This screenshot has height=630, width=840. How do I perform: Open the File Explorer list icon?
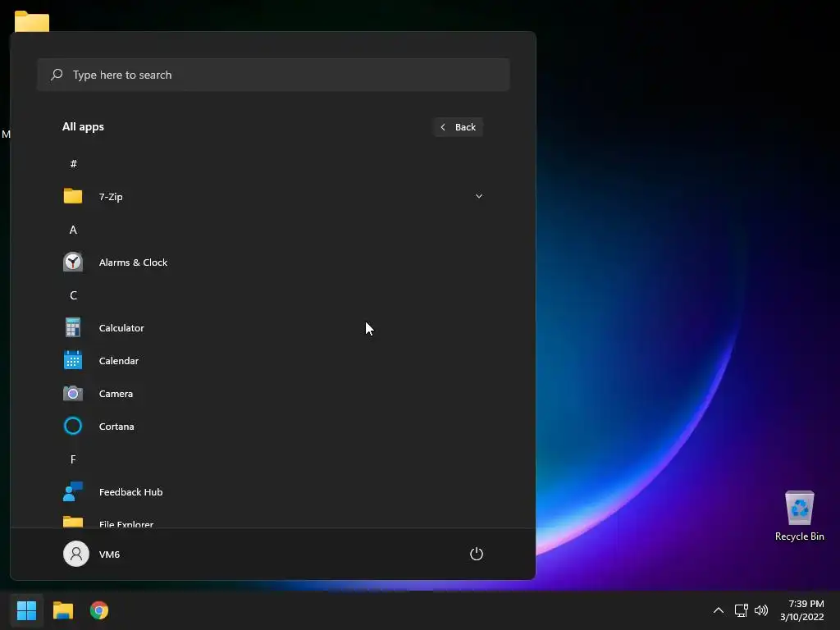click(x=73, y=522)
